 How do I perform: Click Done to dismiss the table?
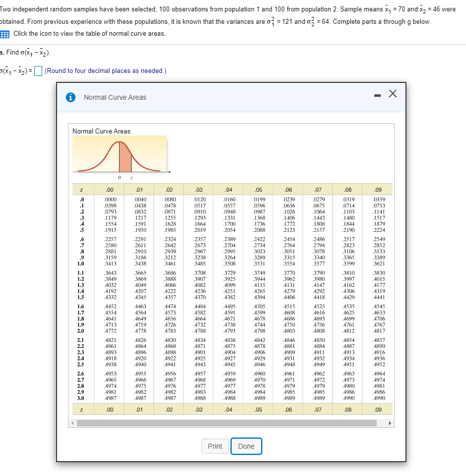(x=246, y=446)
